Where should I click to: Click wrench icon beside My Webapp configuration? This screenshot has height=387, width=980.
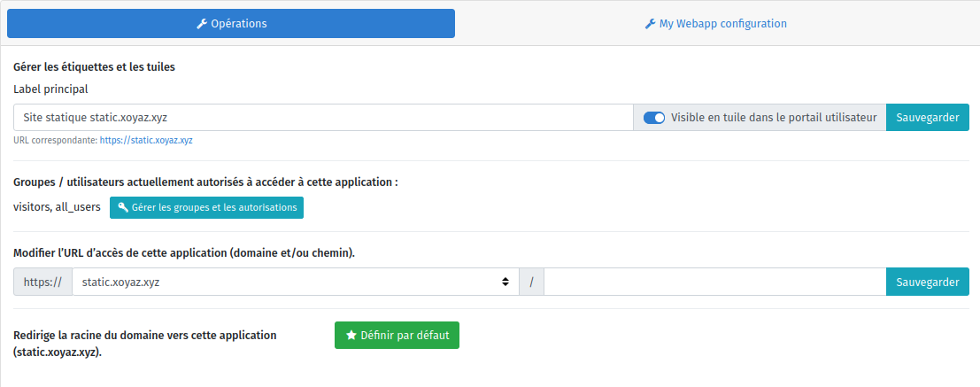point(650,24)
